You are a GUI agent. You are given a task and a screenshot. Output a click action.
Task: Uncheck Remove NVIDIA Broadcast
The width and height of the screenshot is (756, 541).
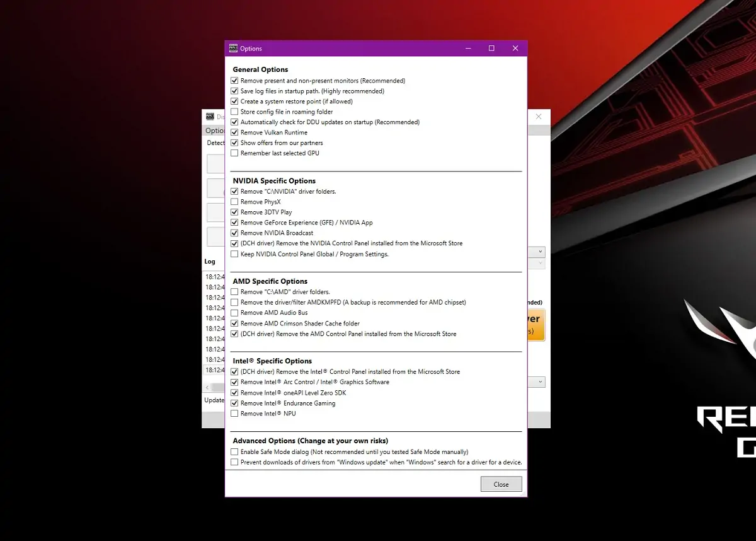pyautogui.click(x=234, y=233)
